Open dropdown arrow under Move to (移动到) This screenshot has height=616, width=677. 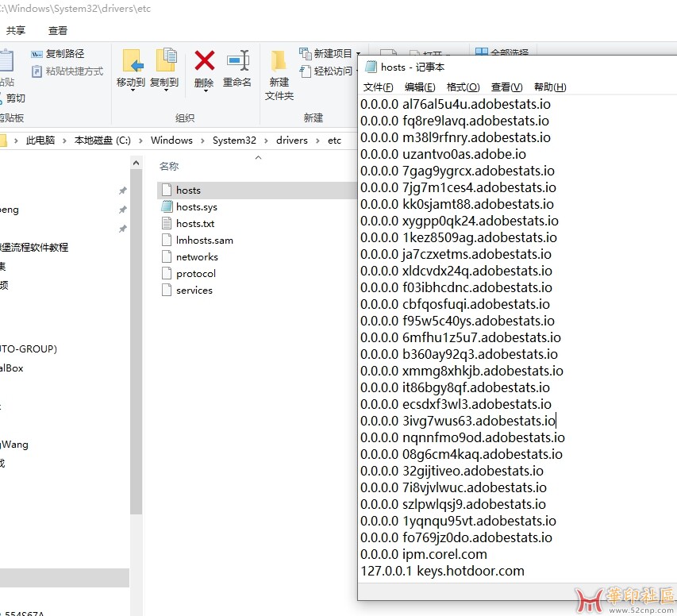(133, 90)
